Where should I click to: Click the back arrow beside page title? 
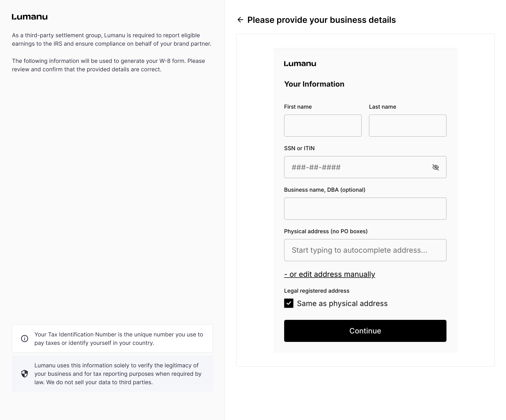click(240, 20)
